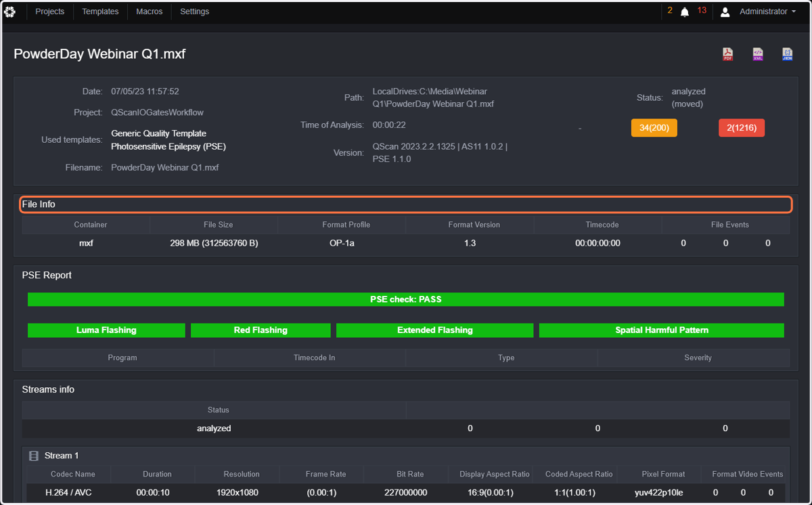The height and width of the screenshot is (505, 812).
Task: Open the Templates menu
Action: click(x=100, y=12)
